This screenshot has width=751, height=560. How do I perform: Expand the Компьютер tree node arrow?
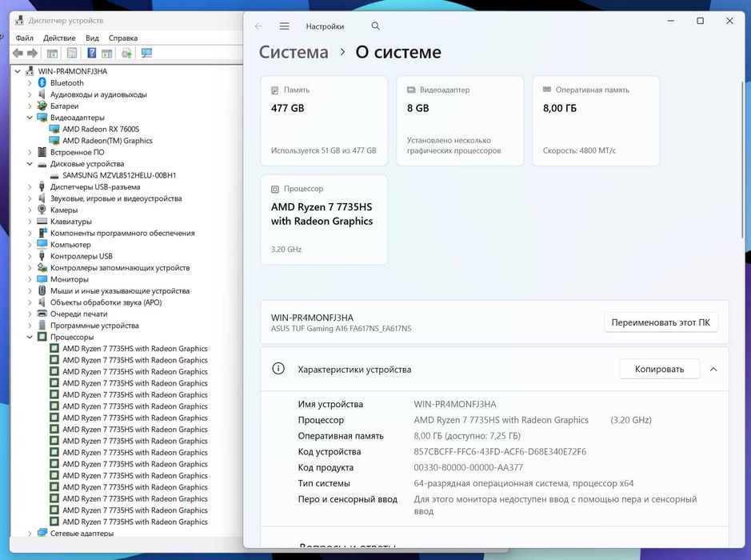point(30,244)
